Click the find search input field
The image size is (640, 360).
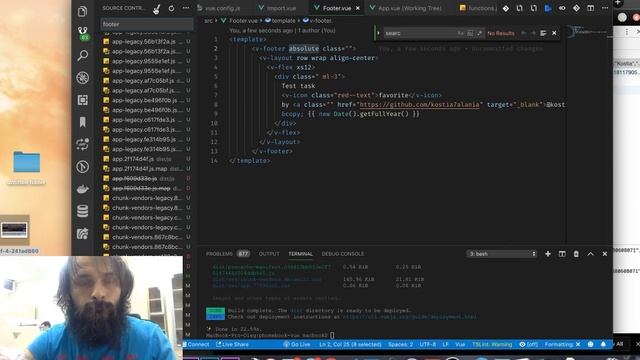pos(420,33)
